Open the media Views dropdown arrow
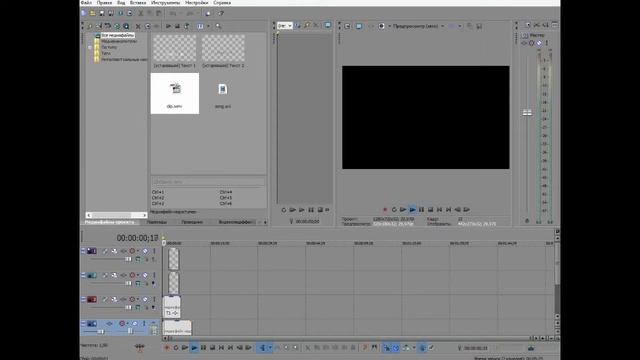This screenshot has height=360, width=640. (208, 26)
